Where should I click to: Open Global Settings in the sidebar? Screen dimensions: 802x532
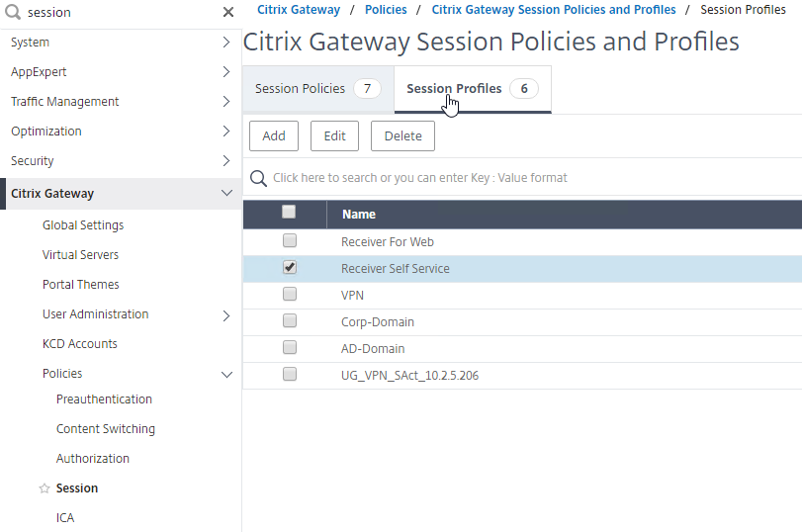(x=83, y=225)
